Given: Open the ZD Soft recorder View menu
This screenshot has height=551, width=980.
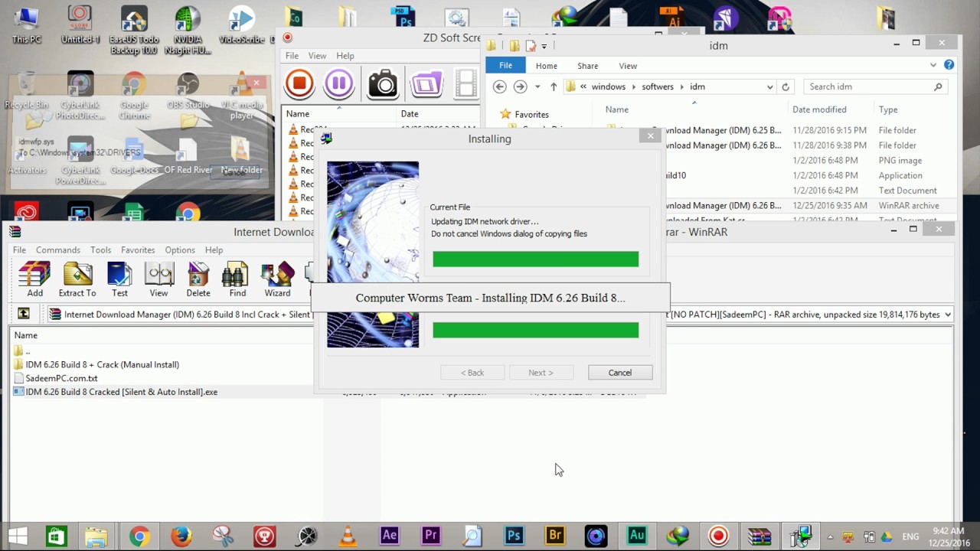Looking at the screenshot, I should (317, 55).
